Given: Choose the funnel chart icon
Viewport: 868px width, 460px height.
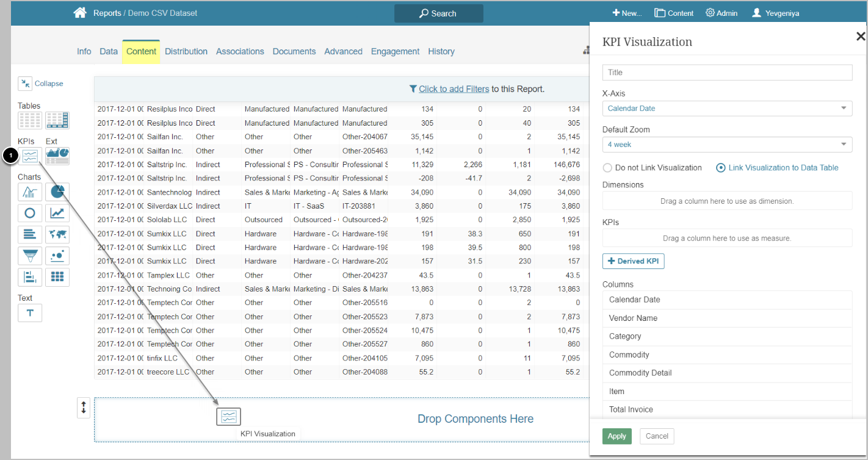Looking at the screenshot, I should click(x=30, y=256).
